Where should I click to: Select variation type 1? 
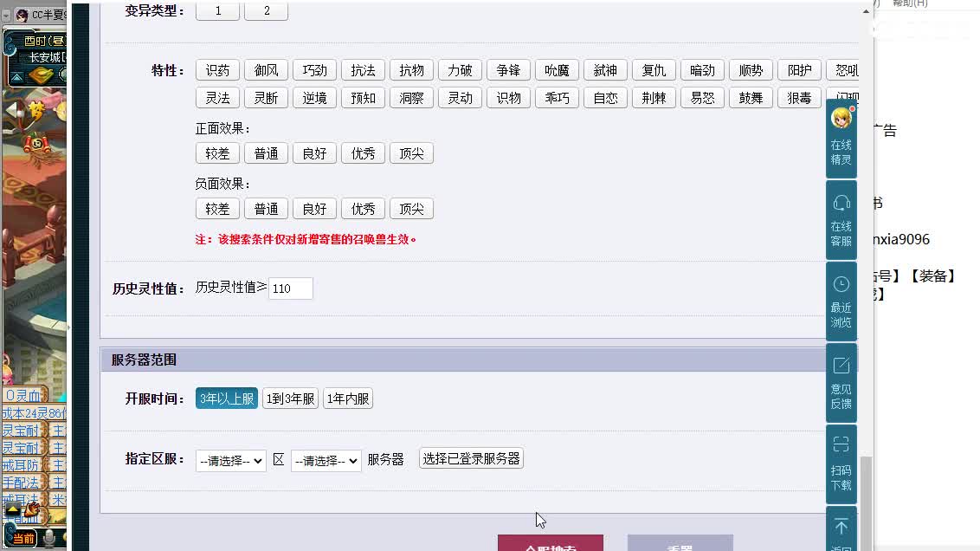(217, 10)
